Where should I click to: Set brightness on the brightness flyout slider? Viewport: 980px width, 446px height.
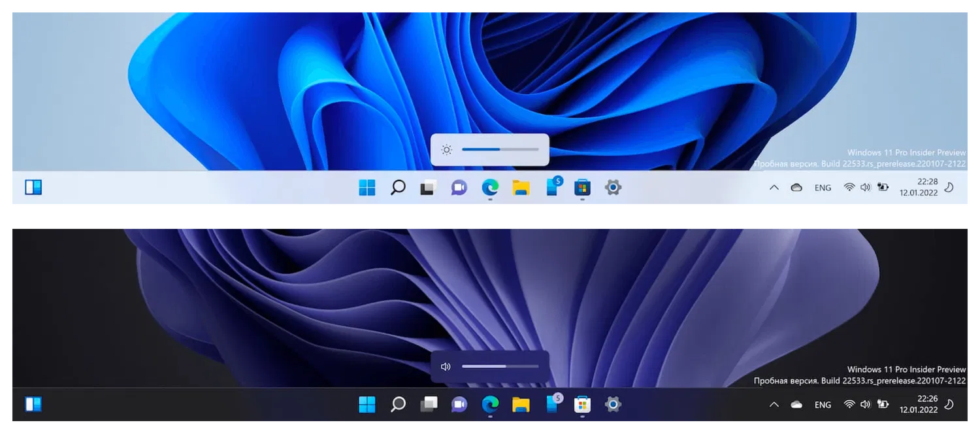pos(500,150)
